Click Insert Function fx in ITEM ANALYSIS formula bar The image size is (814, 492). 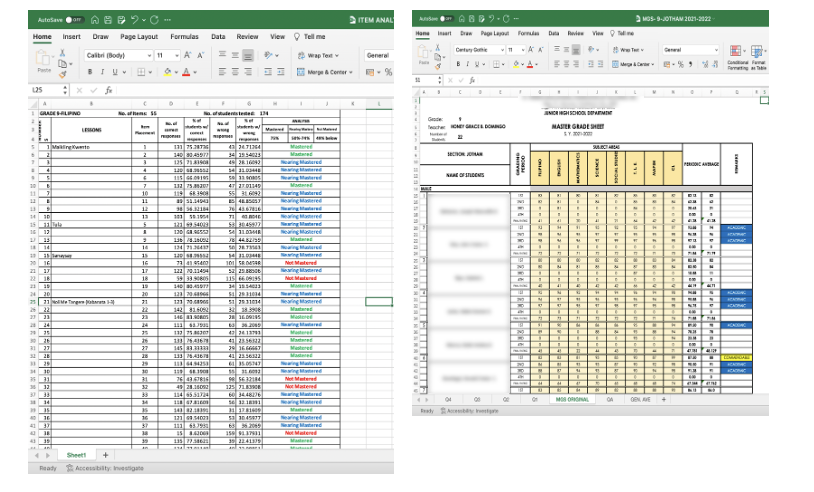pyautogui.click(x=108, y=90)
